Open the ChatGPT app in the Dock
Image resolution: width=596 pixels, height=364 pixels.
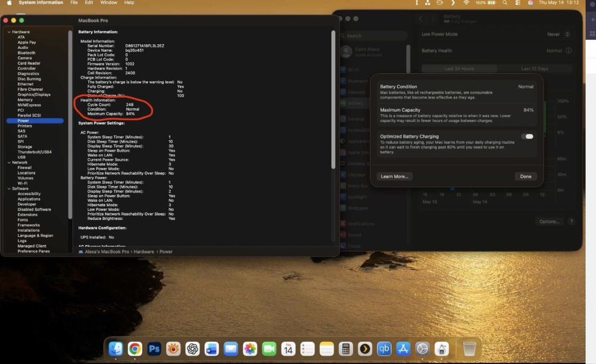pos(193,349)
